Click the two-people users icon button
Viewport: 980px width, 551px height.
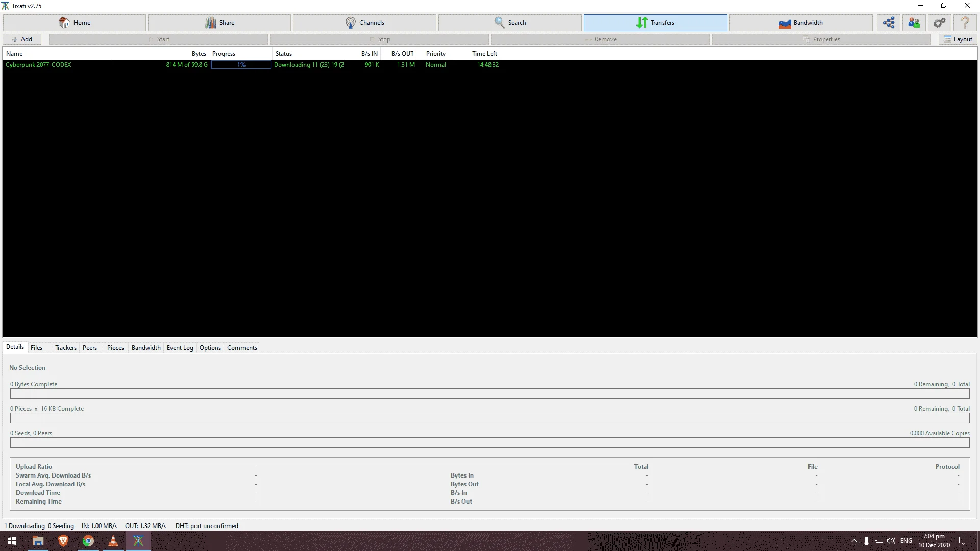tap(914, 22)
